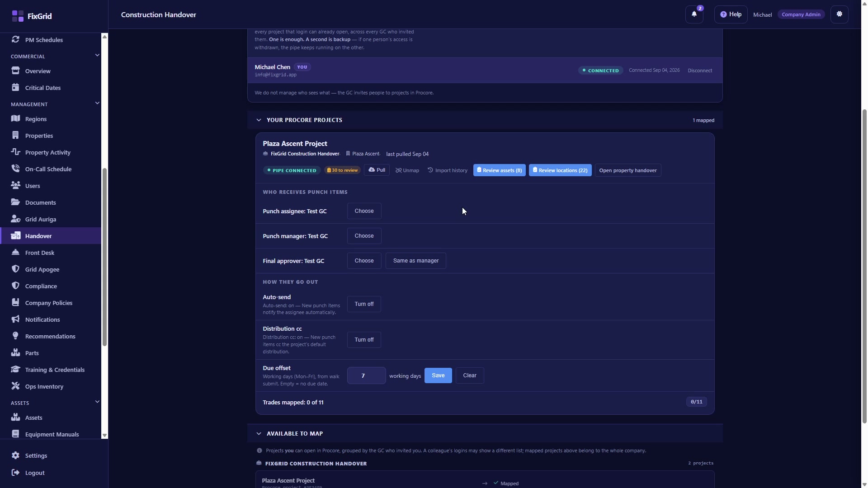Pull the Plaza Ascent Project
Screen dimensions: 868x488
(377, 170)
